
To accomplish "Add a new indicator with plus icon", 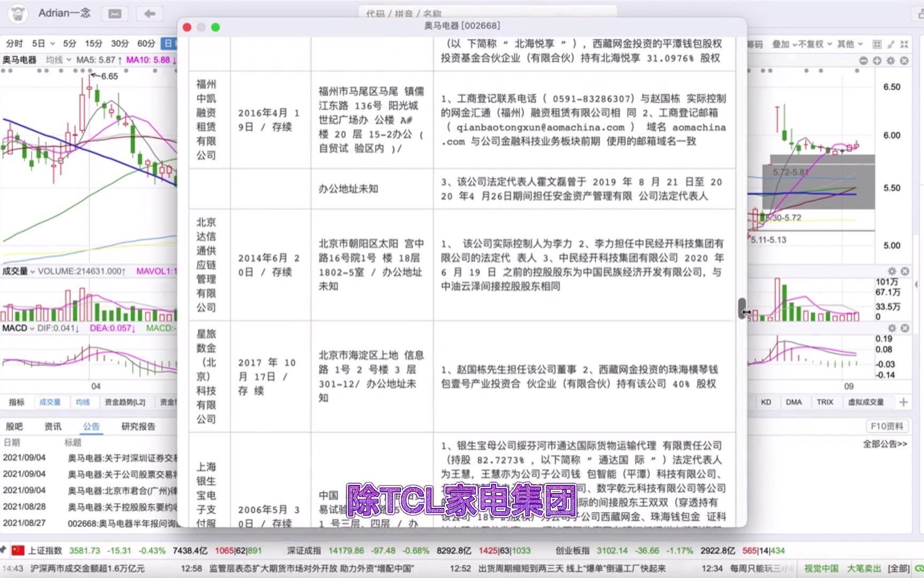I will pyautogui.click(x=903, y=402).
